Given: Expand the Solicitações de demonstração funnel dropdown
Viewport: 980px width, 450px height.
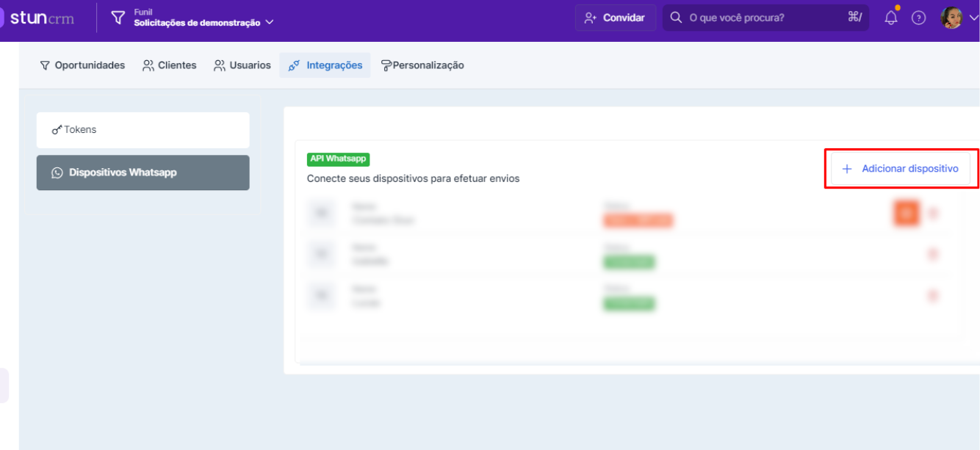Looking at the screenshot, I should 270,23.
